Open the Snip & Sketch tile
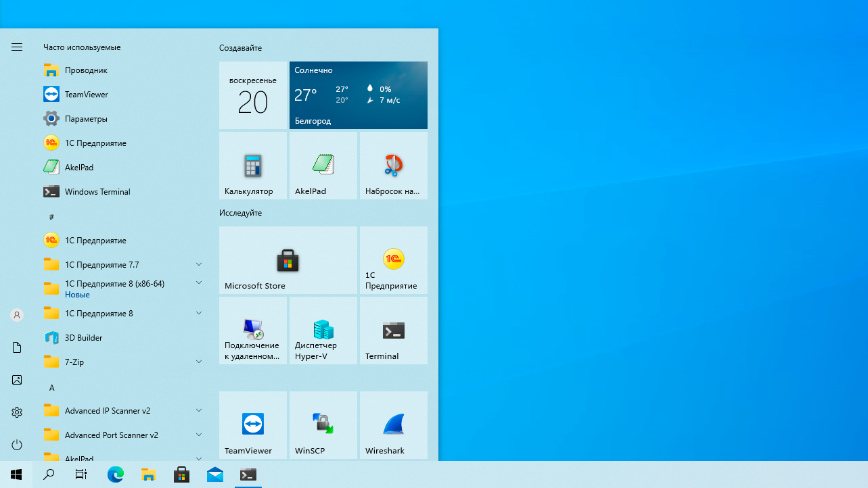Screen dimensions: 868x488 (x=393, y=165)
